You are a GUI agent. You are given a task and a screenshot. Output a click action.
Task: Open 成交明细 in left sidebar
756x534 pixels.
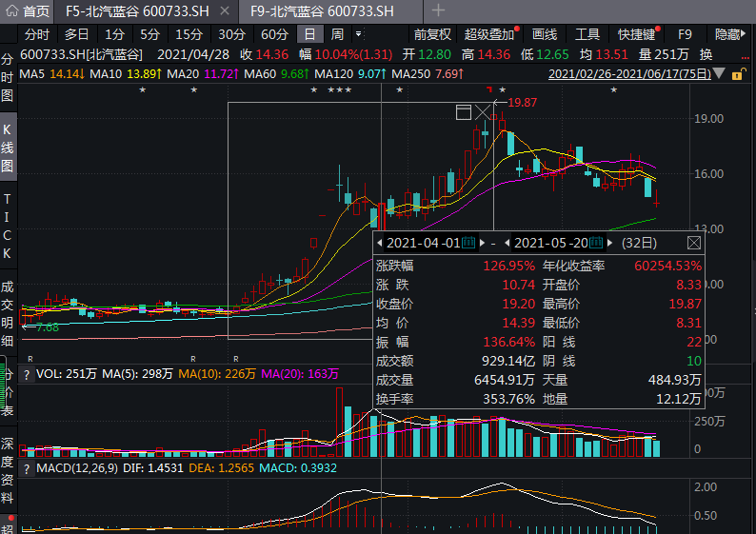[x=8, y=314]
